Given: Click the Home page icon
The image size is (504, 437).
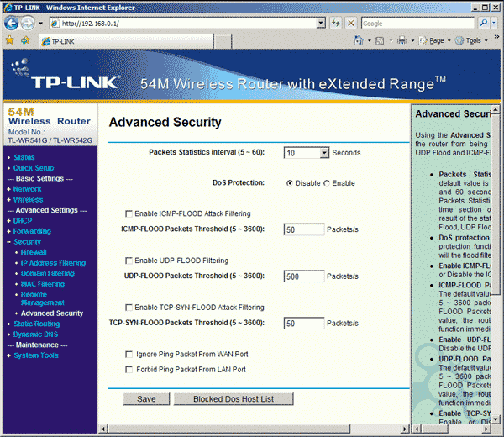Looking at the screenshot, I should (359, 40).
